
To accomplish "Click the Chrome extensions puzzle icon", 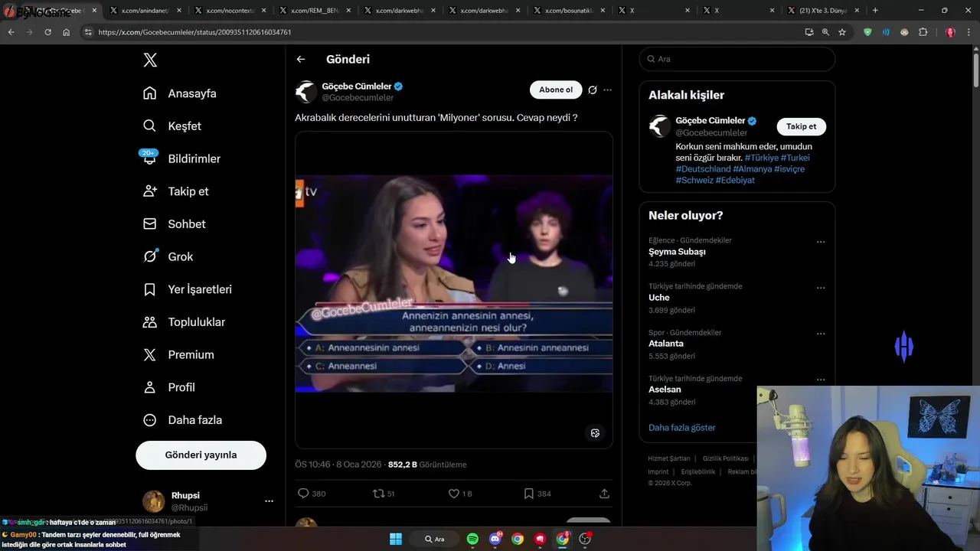I will (x=923, y=32).
